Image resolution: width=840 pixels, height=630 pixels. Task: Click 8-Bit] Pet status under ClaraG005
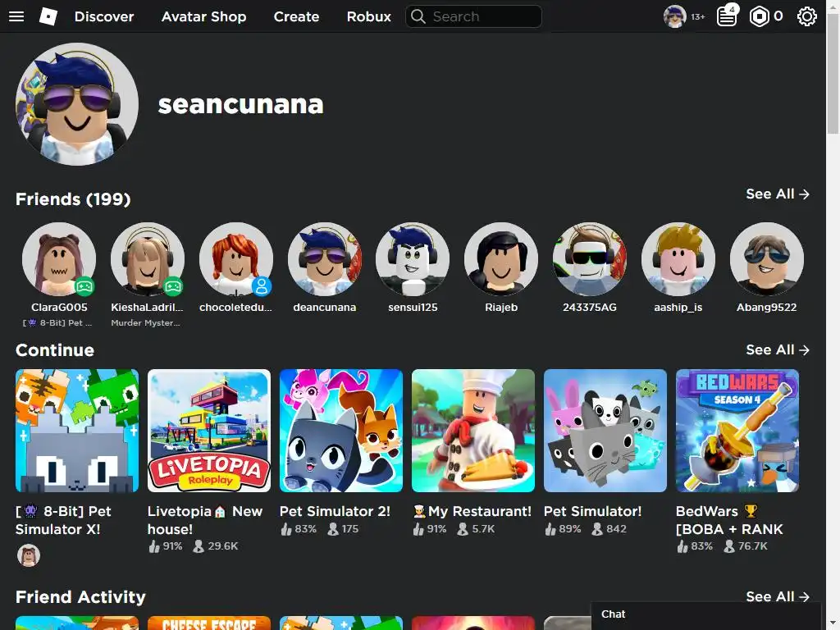coord(57,323)
